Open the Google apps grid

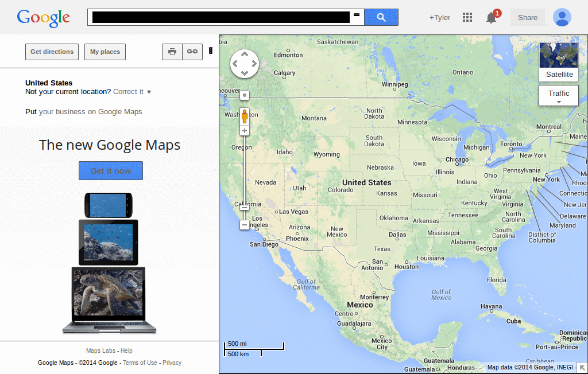pyautogui.click(x=467, y=17)
